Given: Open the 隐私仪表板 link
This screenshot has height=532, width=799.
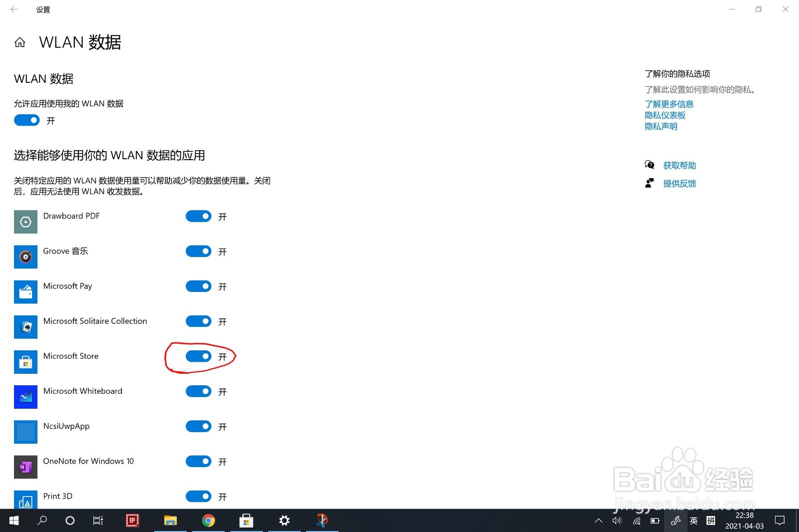Looking at the screenshot, I should 665,115.
